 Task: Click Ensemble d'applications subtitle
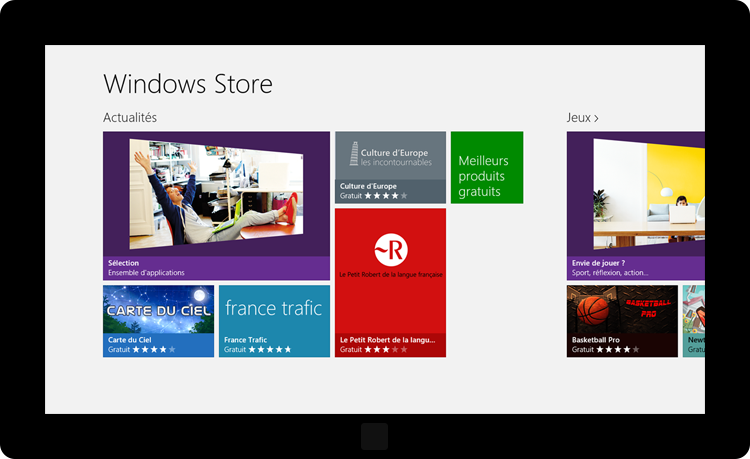tap(146, 273)
